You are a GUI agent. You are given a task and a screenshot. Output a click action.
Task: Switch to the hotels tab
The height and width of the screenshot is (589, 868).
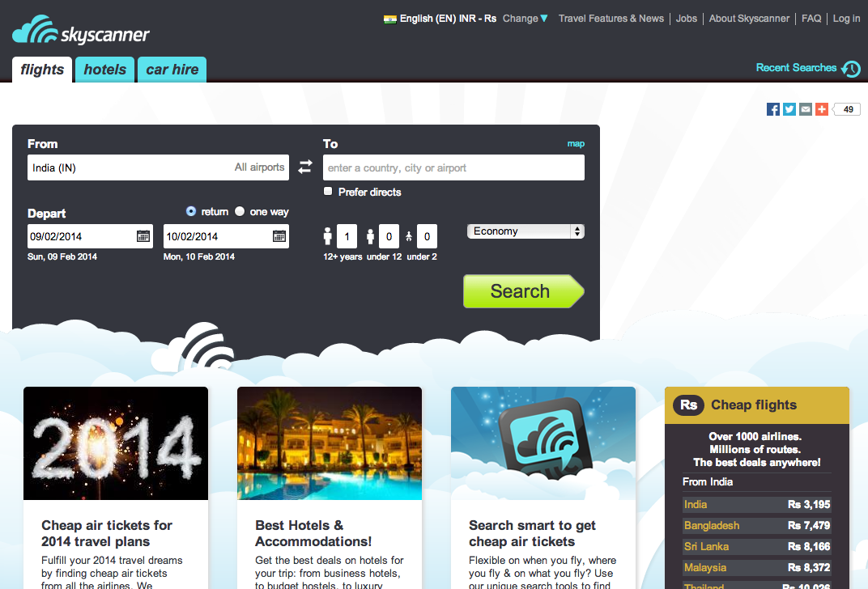[x=104, y=70]
